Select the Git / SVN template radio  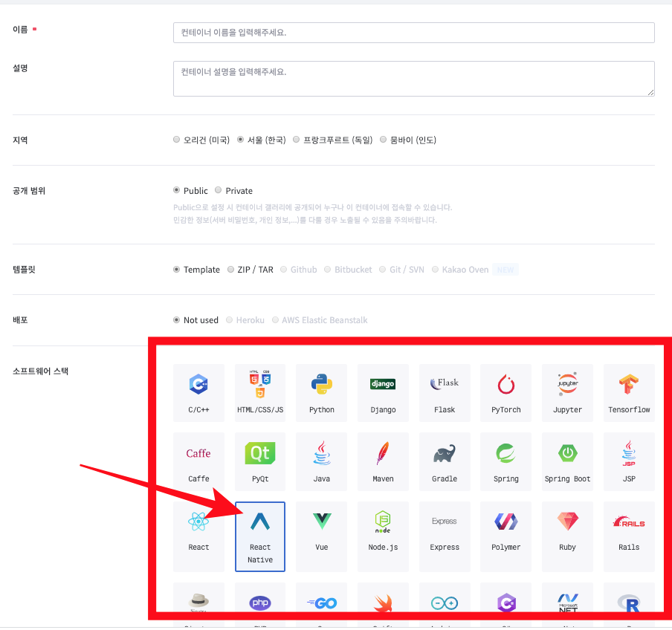383,269
